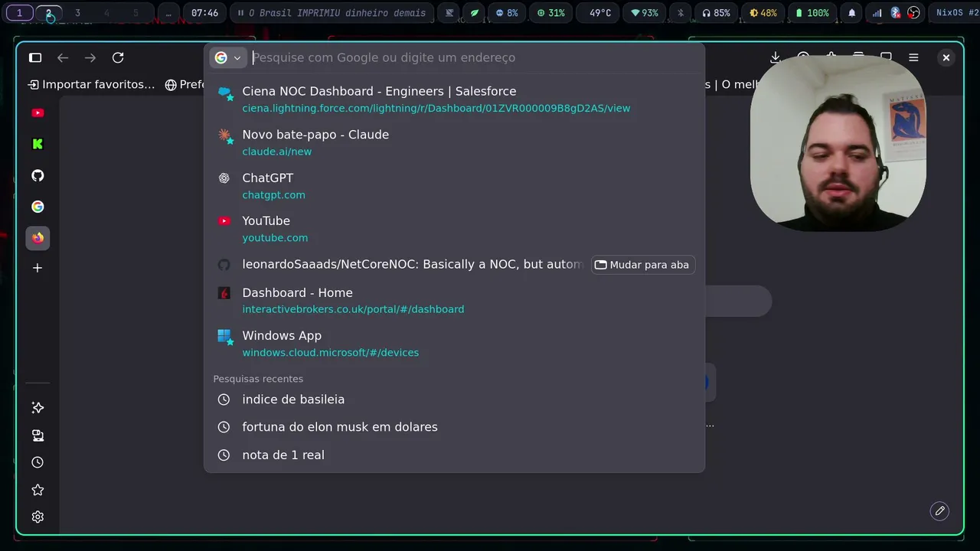The height and width of the screenshot is (551, 980).
Task: Click the pencil edit icon bottom right
Action: 939,511
